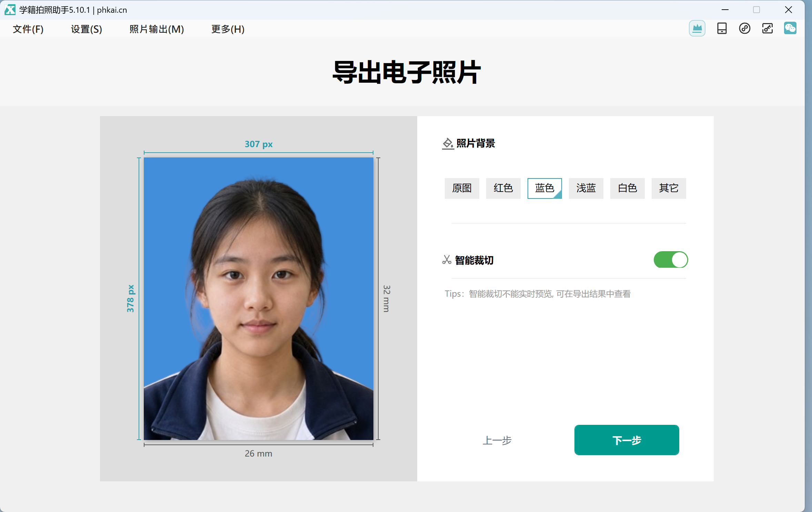Choose the 浅蓝 background color

click(586, 188)
